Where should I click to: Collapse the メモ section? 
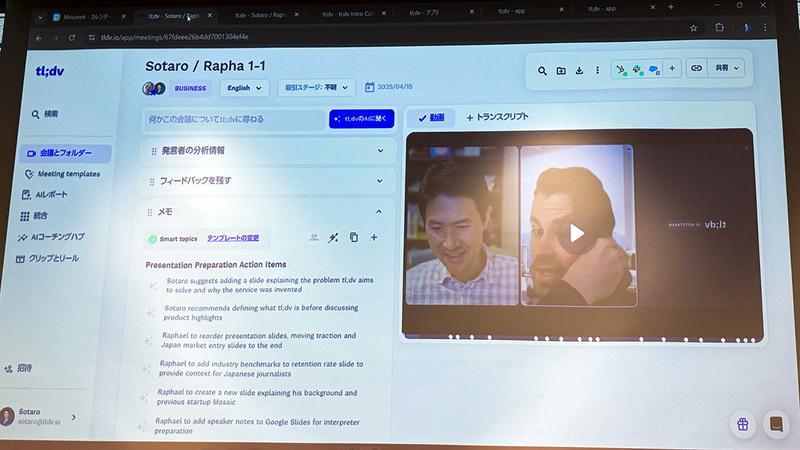(379, 211)
